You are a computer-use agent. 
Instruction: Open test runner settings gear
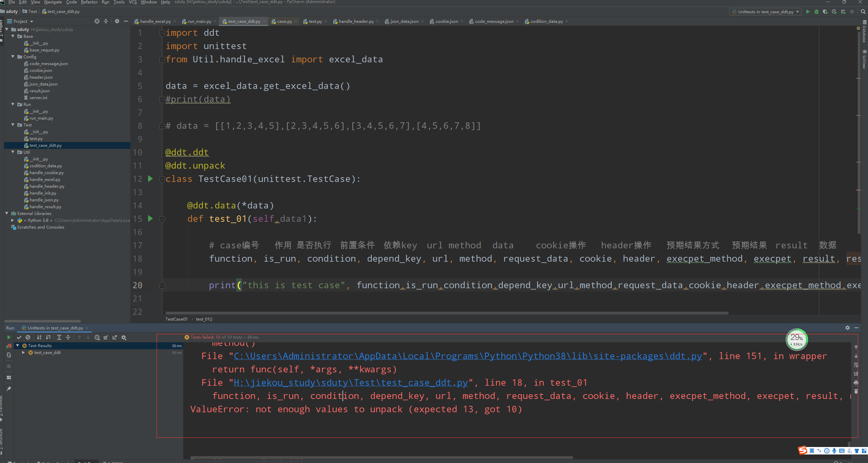click(124, 337)
